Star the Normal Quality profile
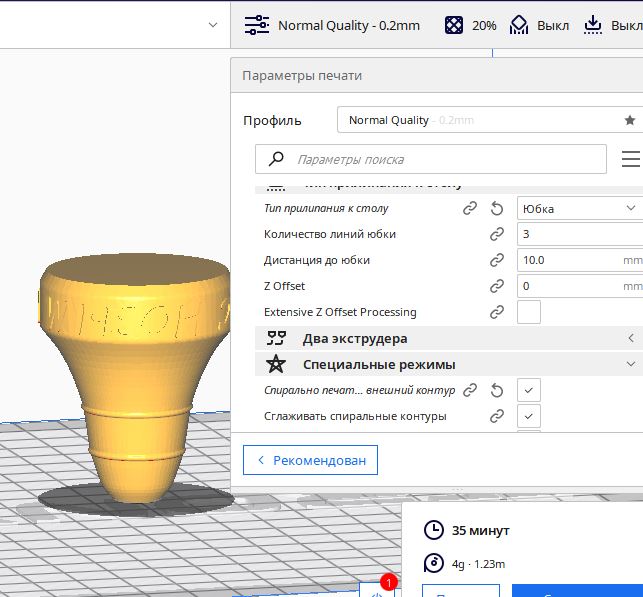This screenshot has width=643, height=597. point(630,120)
